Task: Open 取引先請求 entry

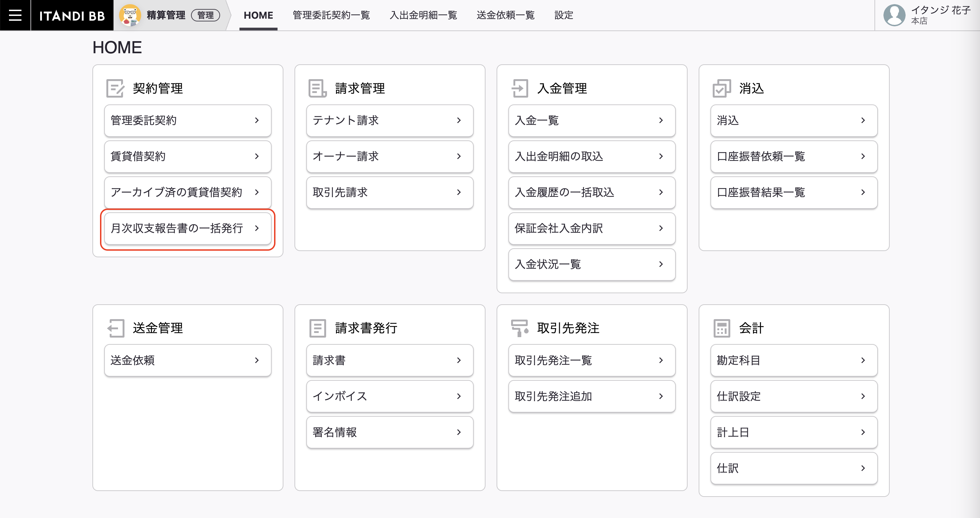Action: [x=390, y=192]
